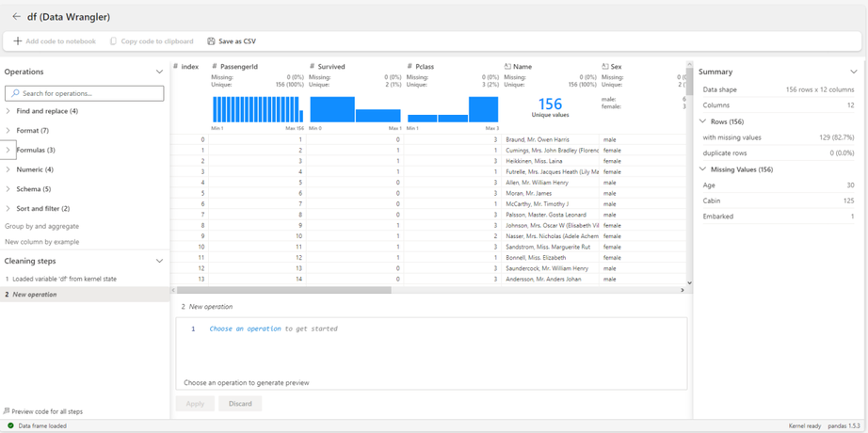Click the Name cell McCarthy, Mr. Timothy J

point(550,203)
